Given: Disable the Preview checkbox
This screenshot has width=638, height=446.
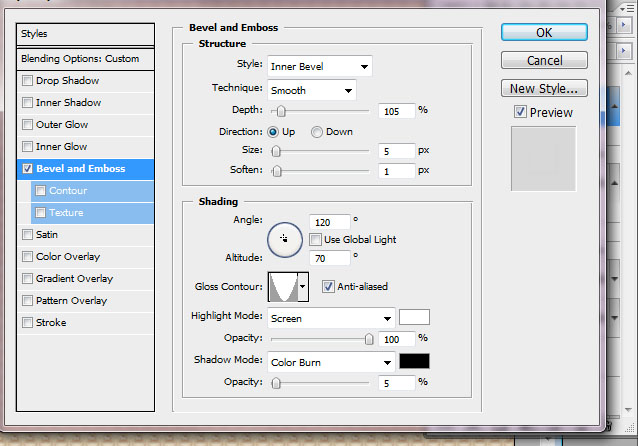Looking at the screenshot, I should pos(520,112).
